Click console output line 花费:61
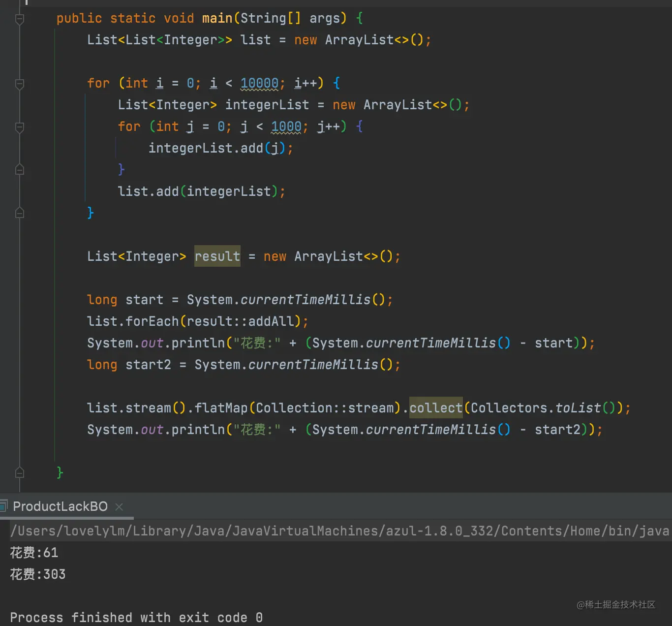672x626 pixels. coord(34,553)
